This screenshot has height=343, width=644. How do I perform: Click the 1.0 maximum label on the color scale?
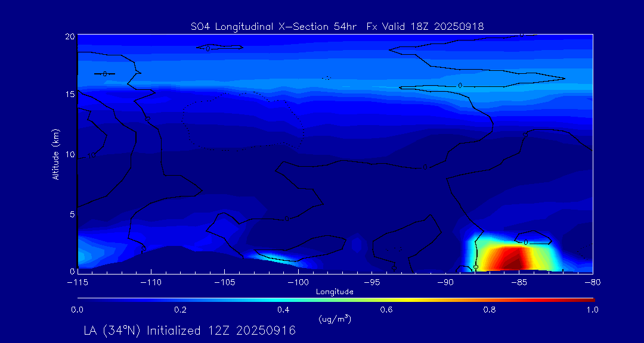coord(592,310)
